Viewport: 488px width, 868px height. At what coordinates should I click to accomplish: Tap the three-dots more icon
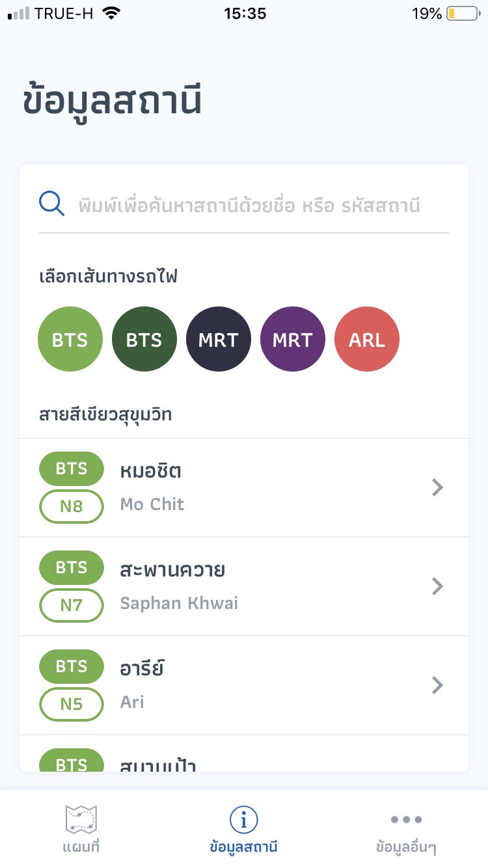point(407,819)
